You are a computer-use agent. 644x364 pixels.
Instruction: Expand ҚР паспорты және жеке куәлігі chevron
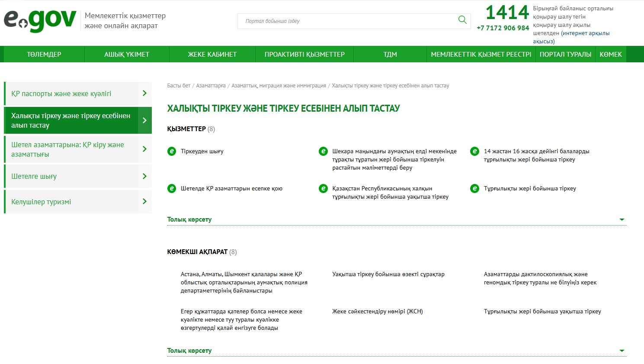(144, 93)
